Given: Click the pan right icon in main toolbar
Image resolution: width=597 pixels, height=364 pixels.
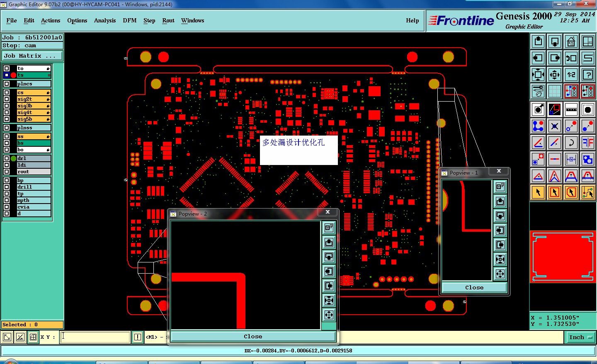Looking at the screenshot, I should coord(555,58).
